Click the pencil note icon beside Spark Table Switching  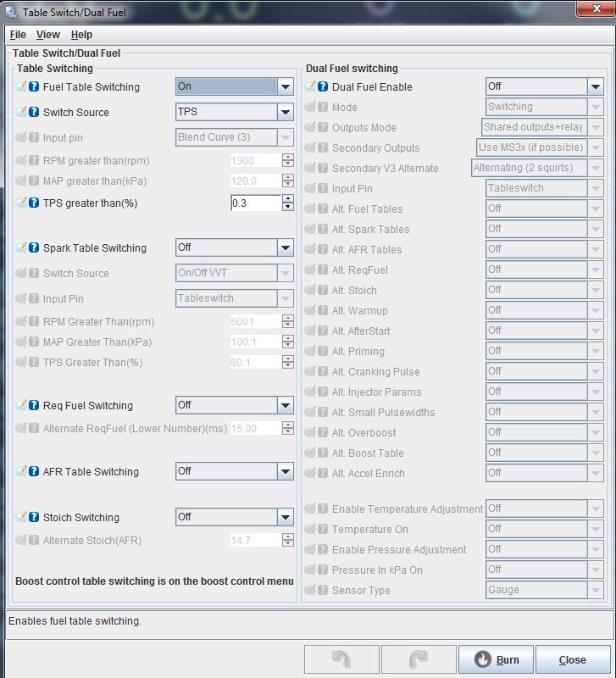pyautogui.click(x=21, y=247)
